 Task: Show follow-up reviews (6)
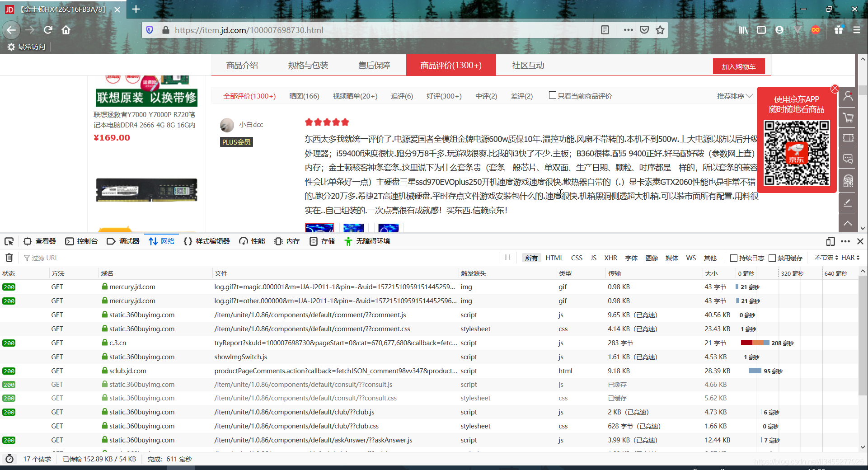402,96
